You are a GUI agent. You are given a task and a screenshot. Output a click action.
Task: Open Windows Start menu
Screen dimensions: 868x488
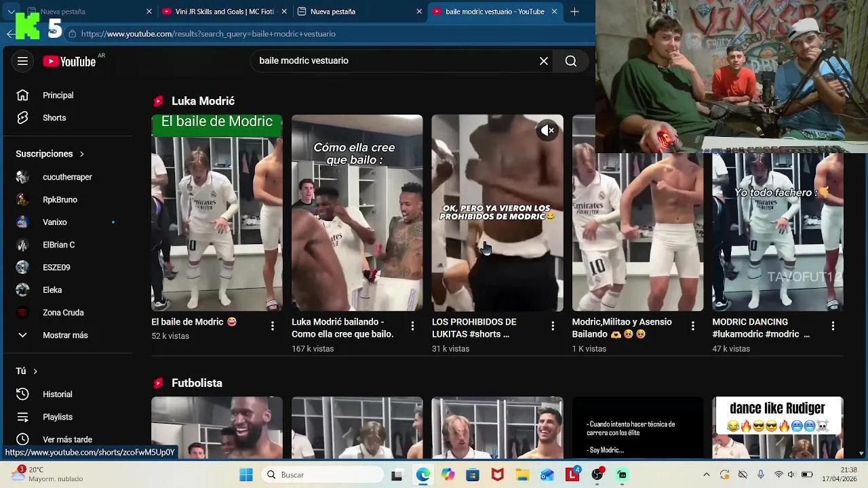(246, 475)
